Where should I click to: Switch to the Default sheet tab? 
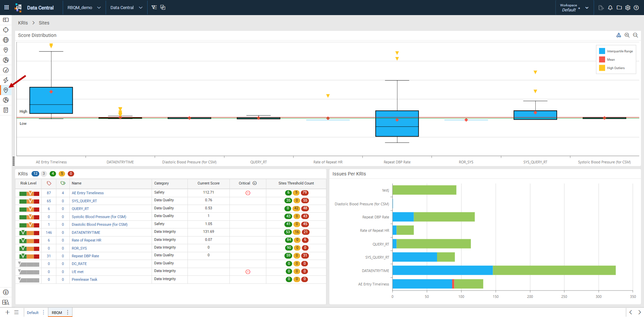[33, 313]
